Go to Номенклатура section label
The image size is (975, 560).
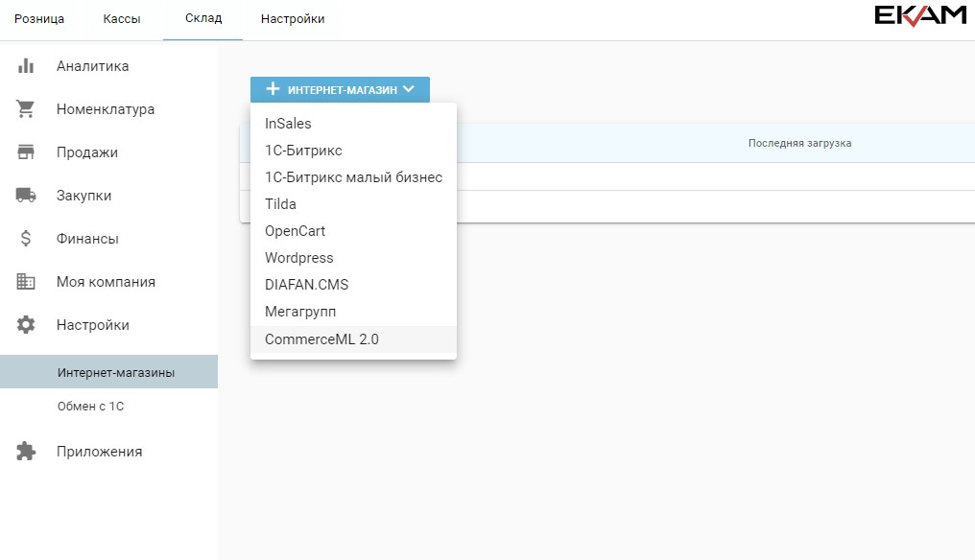106,109
